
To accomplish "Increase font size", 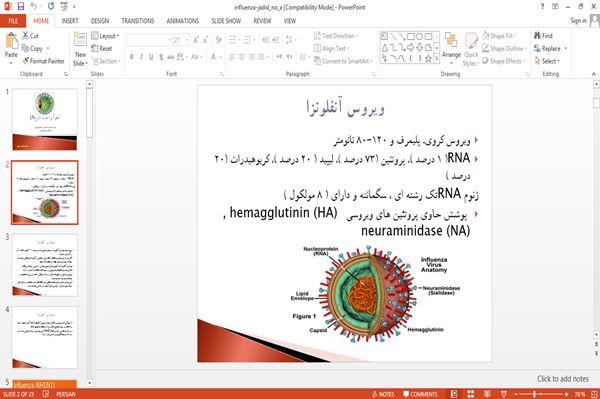I will tap(196, 40).
